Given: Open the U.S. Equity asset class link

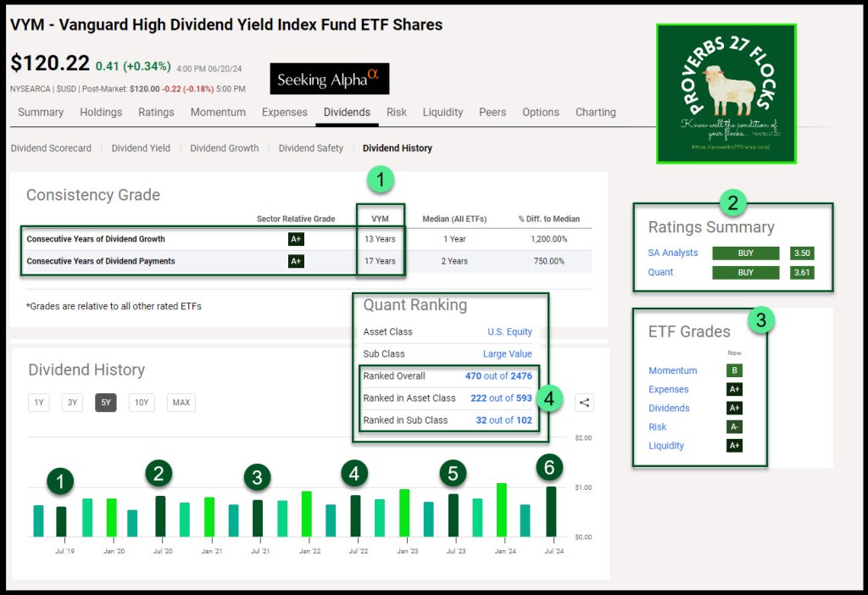Looking at the screenshot, I should tap(511, 332).
